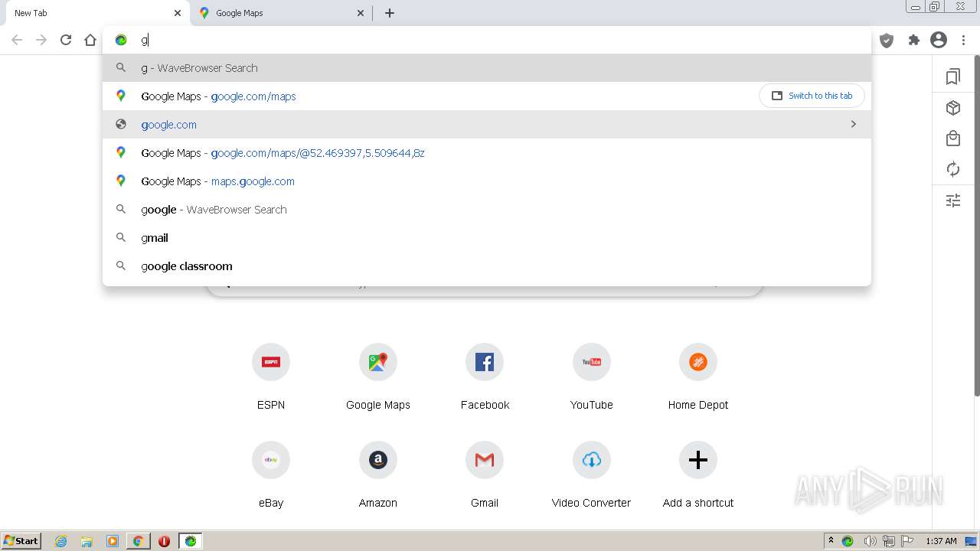Open Internet Explorer from the taskbar
The width and height of the screenshot is (980, 551).
[x=61, y=541]
